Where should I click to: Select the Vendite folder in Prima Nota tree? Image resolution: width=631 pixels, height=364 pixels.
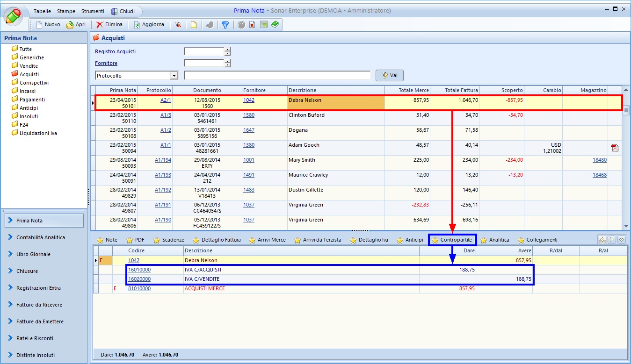coord(29,66)
